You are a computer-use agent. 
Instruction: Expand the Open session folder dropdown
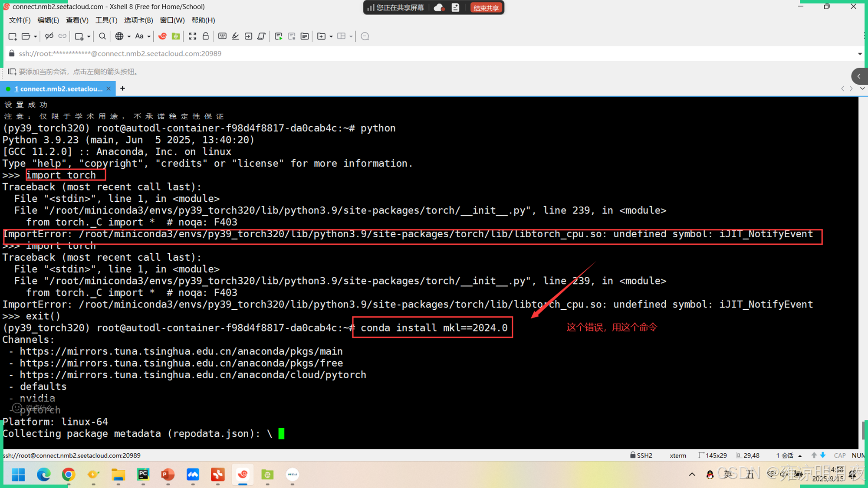click(x=36, y=36)
